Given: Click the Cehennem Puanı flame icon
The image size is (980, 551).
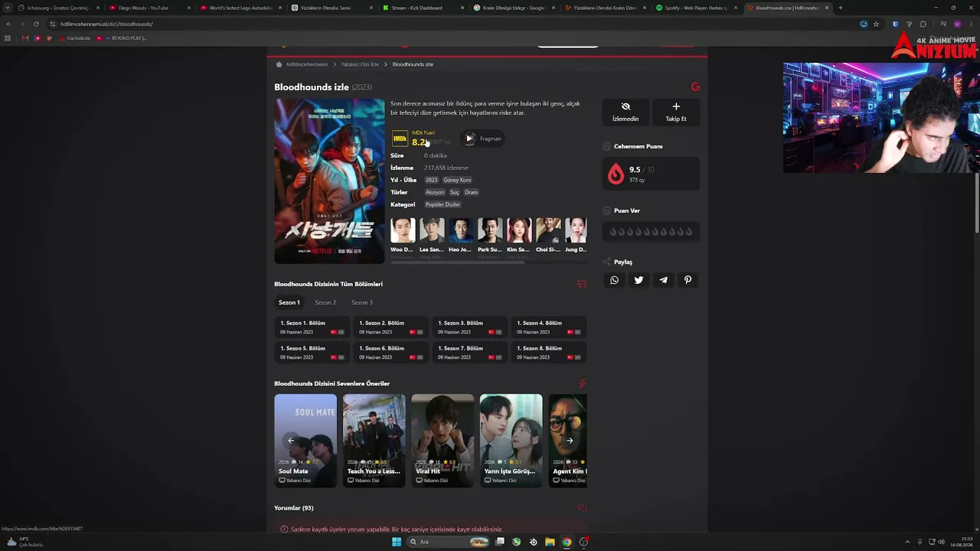Looking at the screenshot, I should pyautogui.click(x=616, y=174).
